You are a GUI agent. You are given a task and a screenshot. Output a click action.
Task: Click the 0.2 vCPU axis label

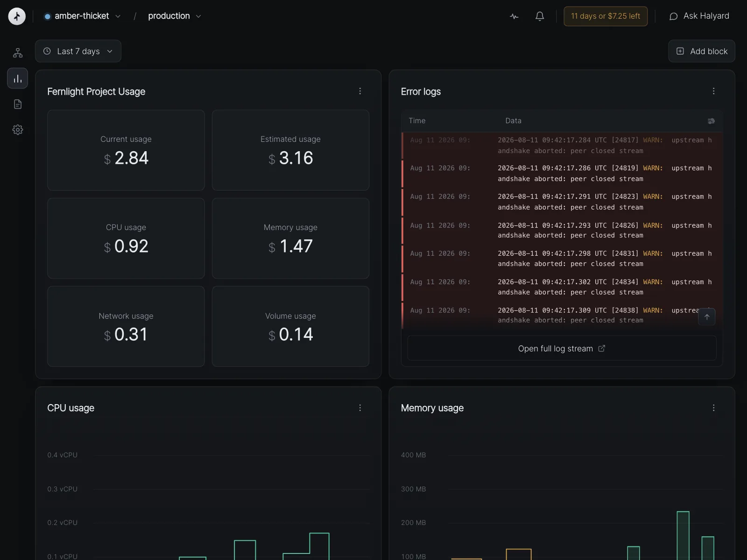63,523
